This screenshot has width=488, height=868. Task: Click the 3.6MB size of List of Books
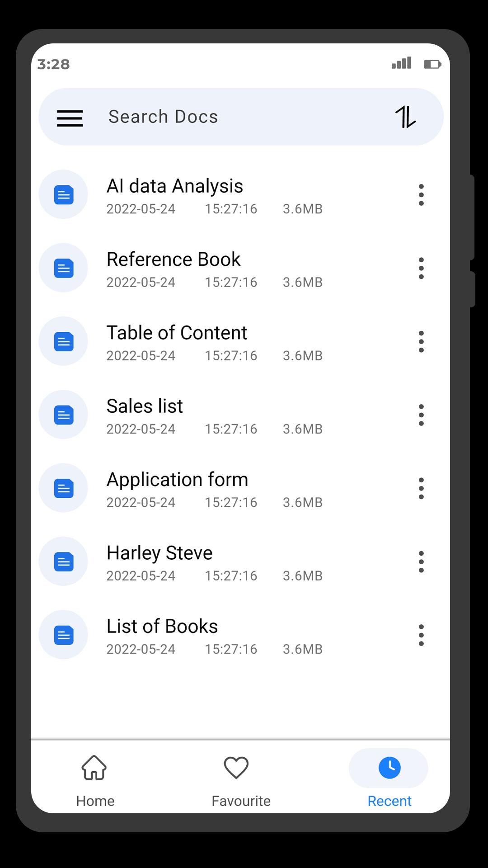(x=303, y=649)
